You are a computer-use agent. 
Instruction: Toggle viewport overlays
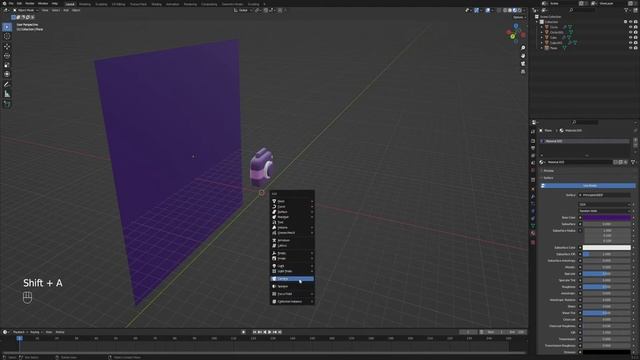point(488,10)
